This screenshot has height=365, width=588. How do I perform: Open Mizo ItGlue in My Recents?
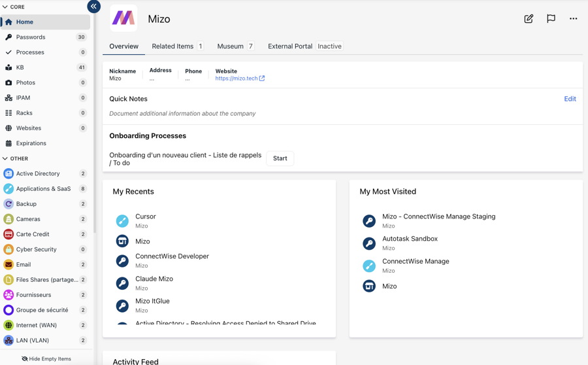pos(152,301)
